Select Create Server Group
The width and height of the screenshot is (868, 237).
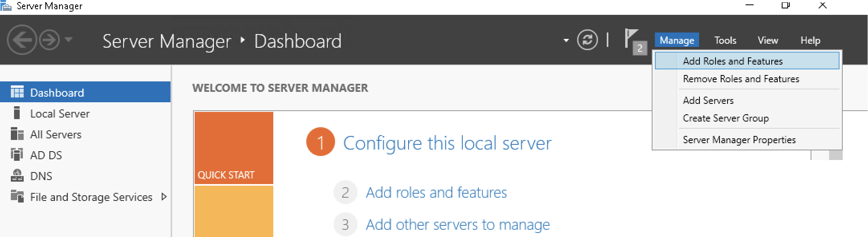(726, 118)
